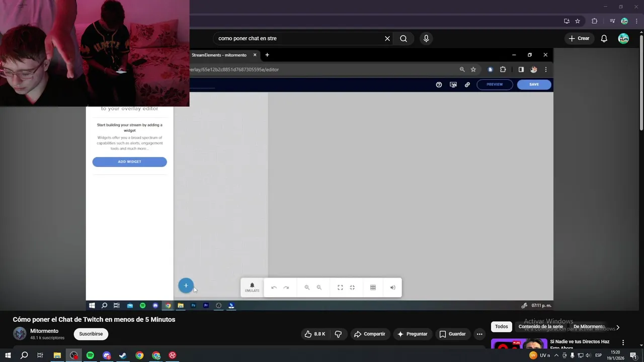Show more filter chips arrow
The height and width of the screenshot is (362, 644).
(618, 327)
